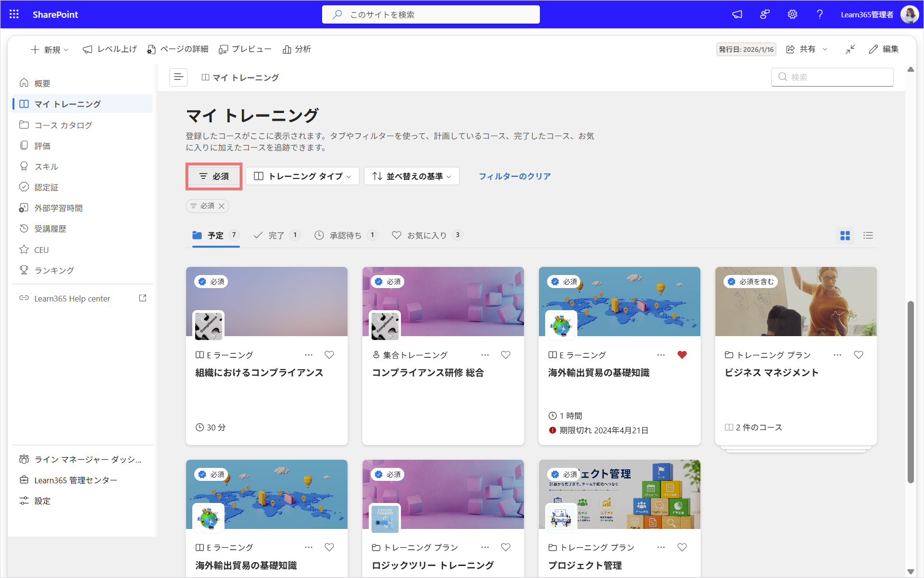Open the SharePoint app launcher grid
The height and width of the screenshot is (578, 924).
[14, 14]
